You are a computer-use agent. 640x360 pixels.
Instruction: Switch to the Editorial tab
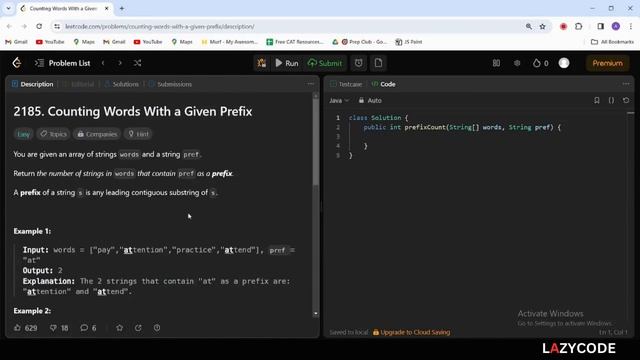click(78, 84)
